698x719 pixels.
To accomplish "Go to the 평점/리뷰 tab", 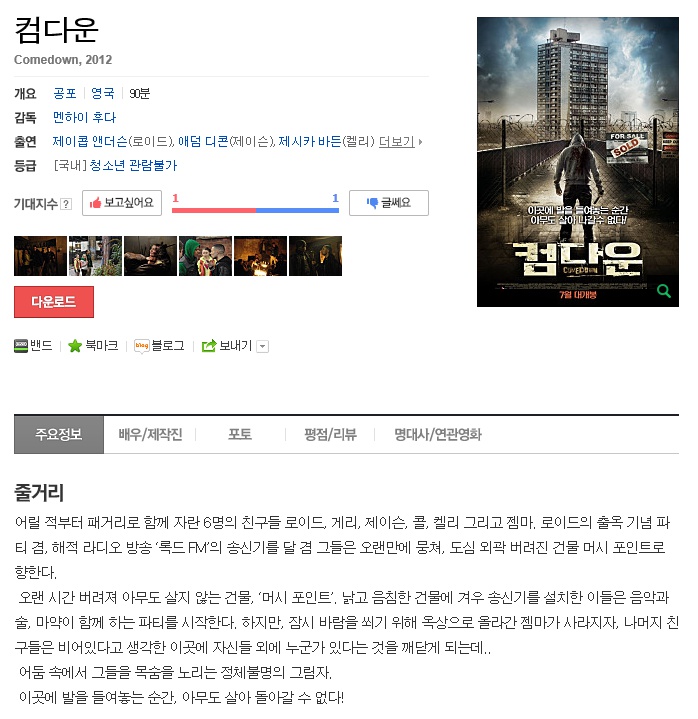I will (330, 434).
